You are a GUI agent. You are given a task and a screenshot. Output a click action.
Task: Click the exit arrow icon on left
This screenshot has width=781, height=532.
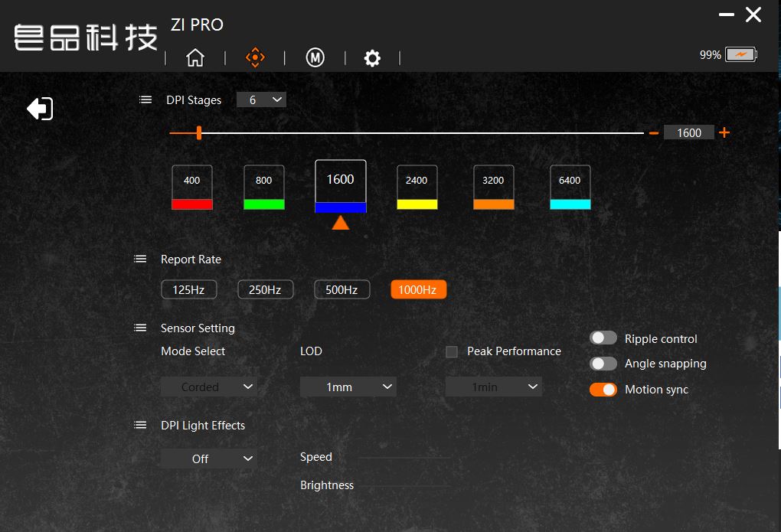coord(40,109)
